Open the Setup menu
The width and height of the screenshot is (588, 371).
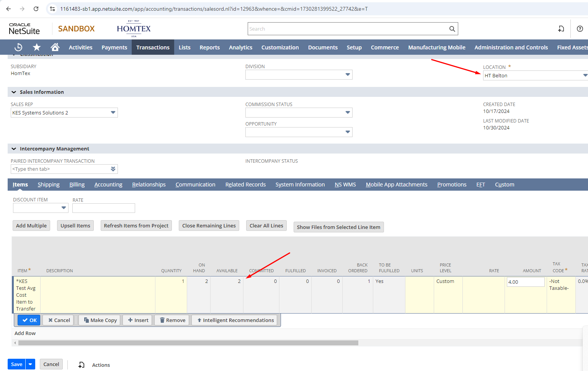[x=354, y=47]
